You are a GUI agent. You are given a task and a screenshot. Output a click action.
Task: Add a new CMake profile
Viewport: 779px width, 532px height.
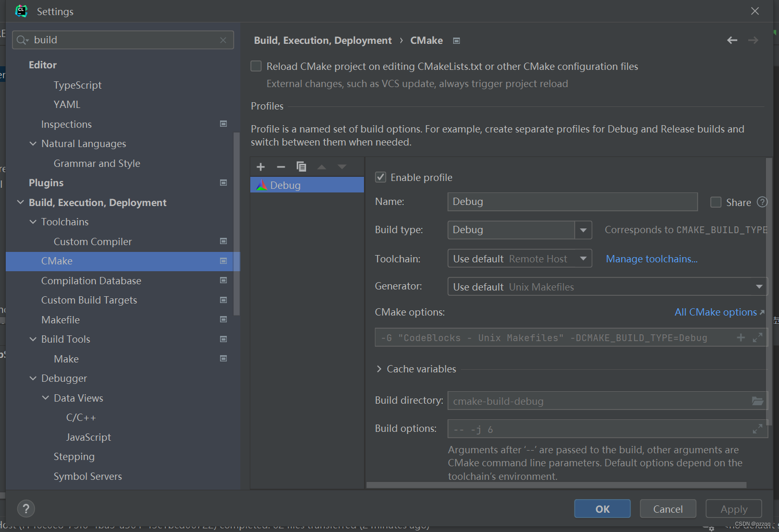pyautogui.click(x=261, y=167)
